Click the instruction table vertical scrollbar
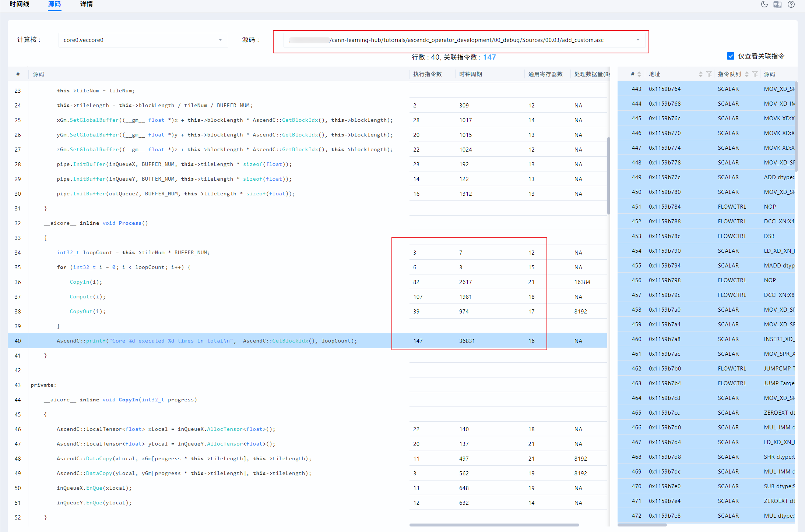 (x=796, y=127)
